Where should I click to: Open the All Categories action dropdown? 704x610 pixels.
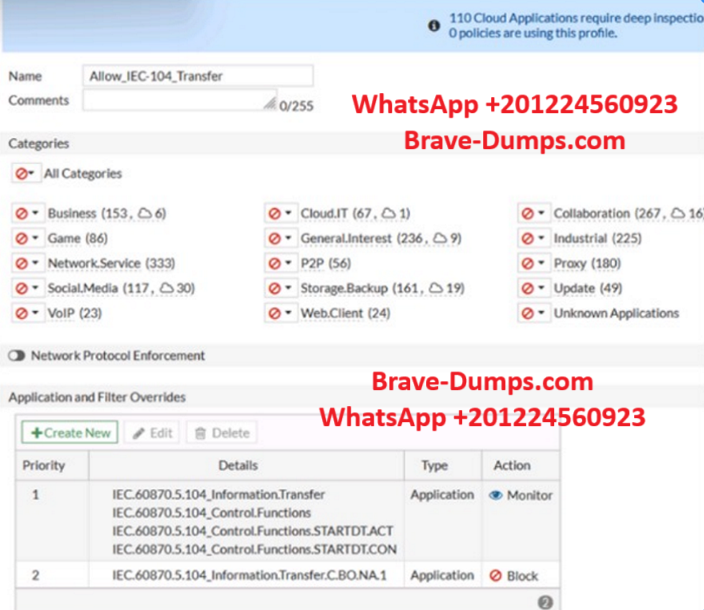click(24, 173)
